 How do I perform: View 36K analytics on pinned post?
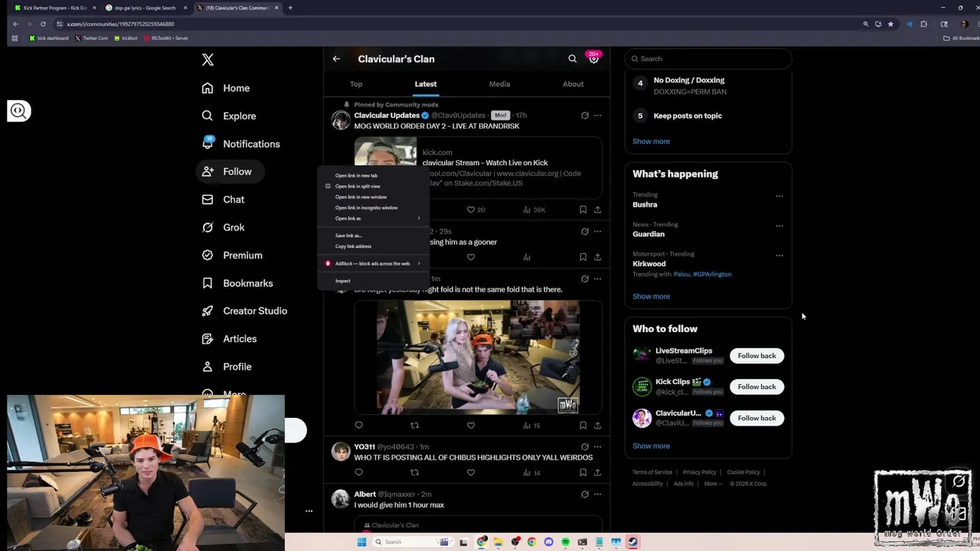534,210
